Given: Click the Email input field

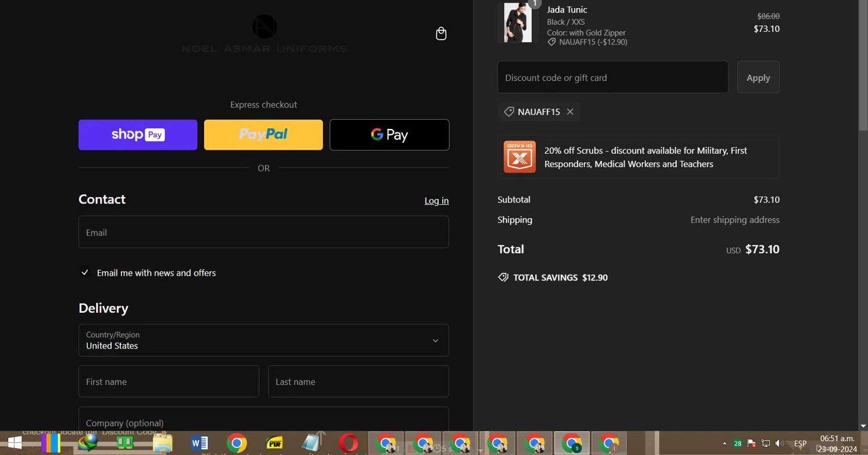Looking at the screenshot, I should click(263, 232).
